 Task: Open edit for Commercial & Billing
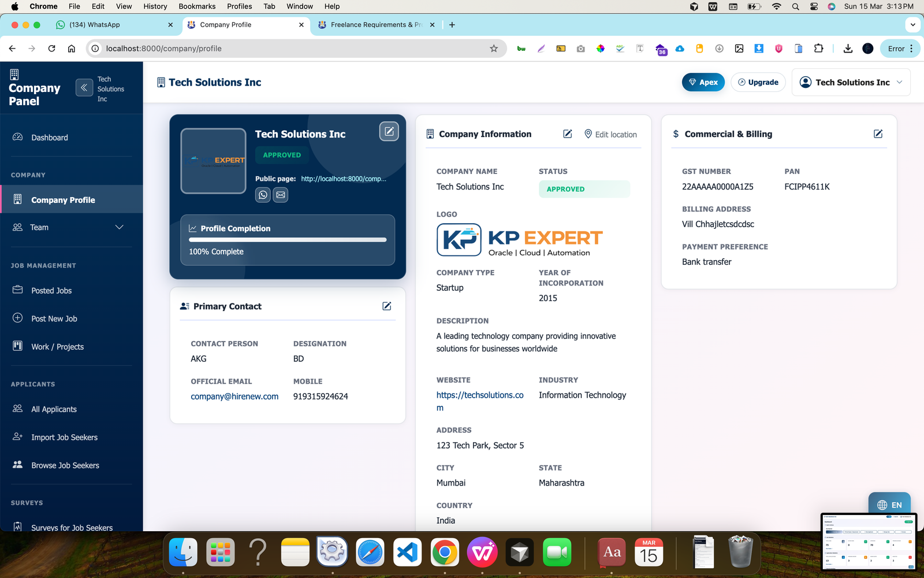coord(878,134)
